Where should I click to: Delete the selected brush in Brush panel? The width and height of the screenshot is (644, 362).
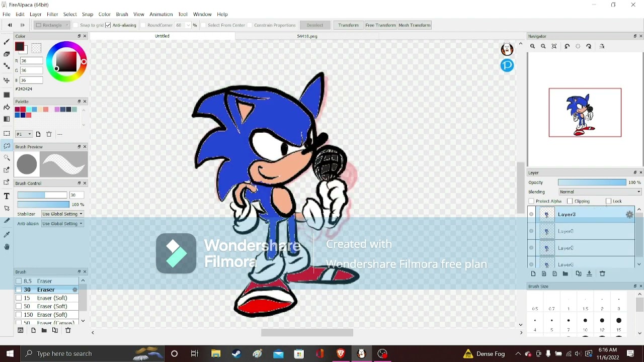point(68,330)
